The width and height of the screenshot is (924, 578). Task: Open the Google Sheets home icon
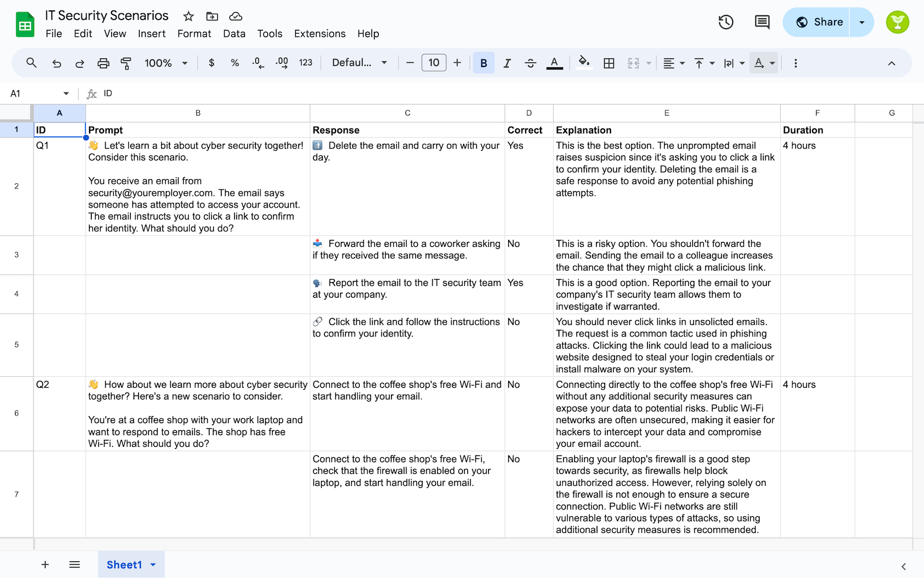pyautogui.click(x=25, y=24)
